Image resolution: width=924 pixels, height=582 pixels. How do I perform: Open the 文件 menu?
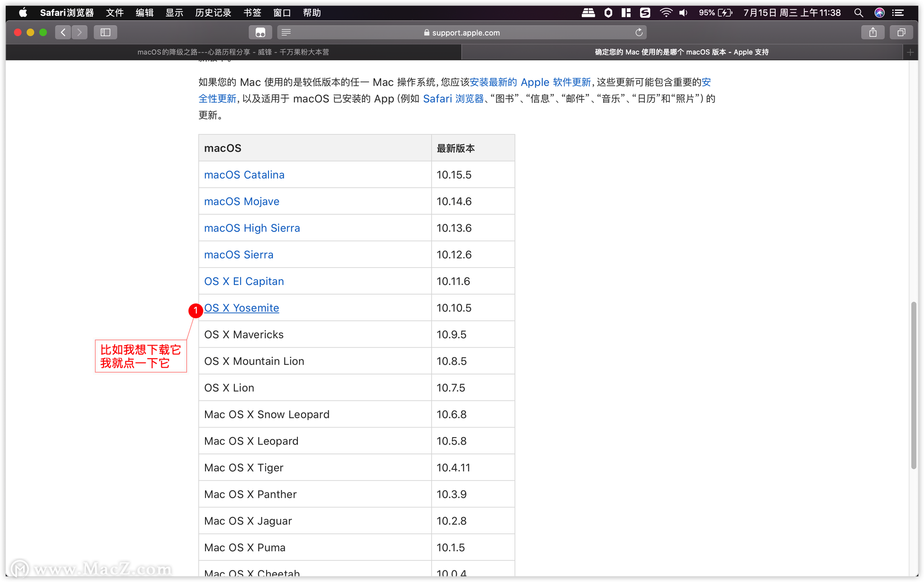(x=115, y=13)
